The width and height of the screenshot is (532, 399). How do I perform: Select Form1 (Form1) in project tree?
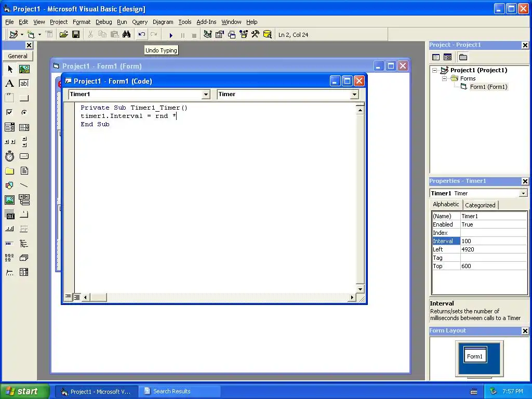488,87
